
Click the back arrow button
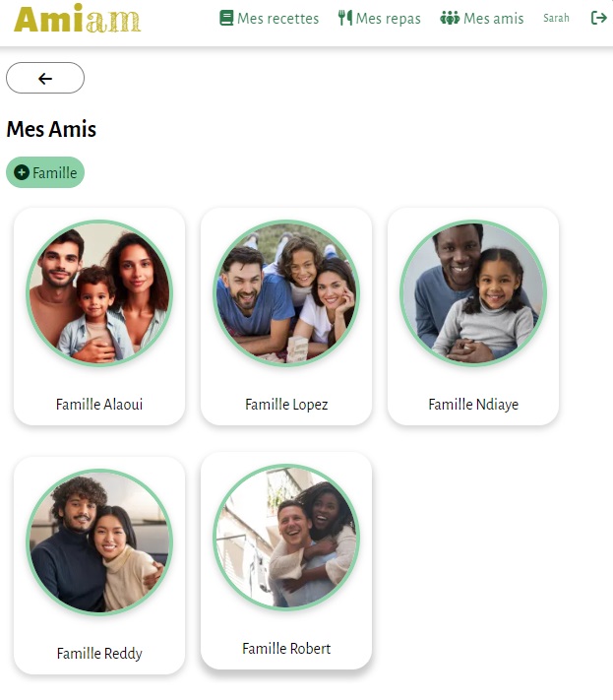(45, 78)
